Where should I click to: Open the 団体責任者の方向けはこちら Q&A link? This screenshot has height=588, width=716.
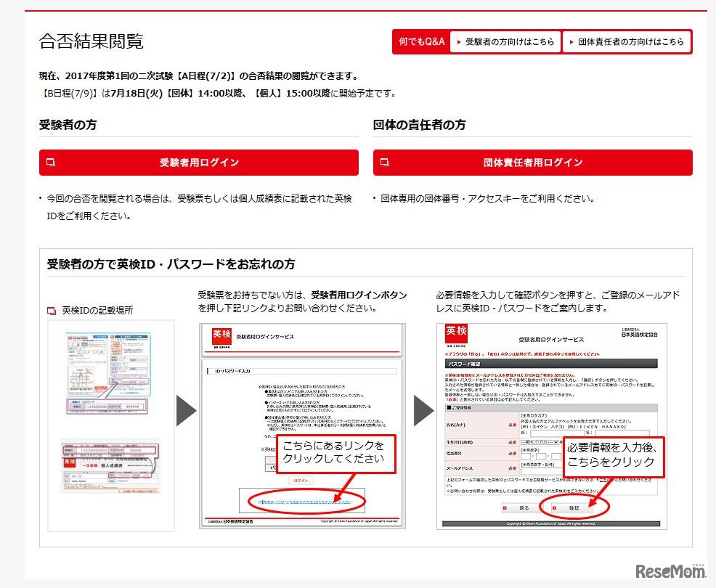click(x=626, y=42)
